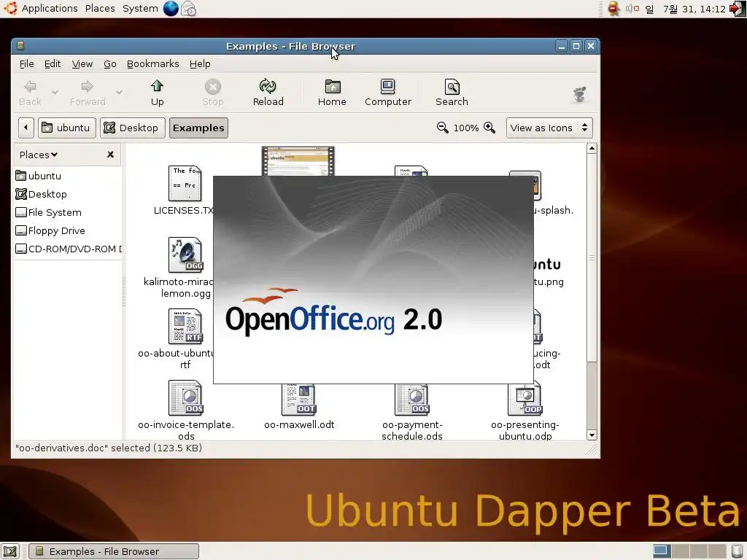Image resolution: width=747 pixels, height=560 pixels.
Task: Click the logout icon in top panel
Action: [738, 9]
